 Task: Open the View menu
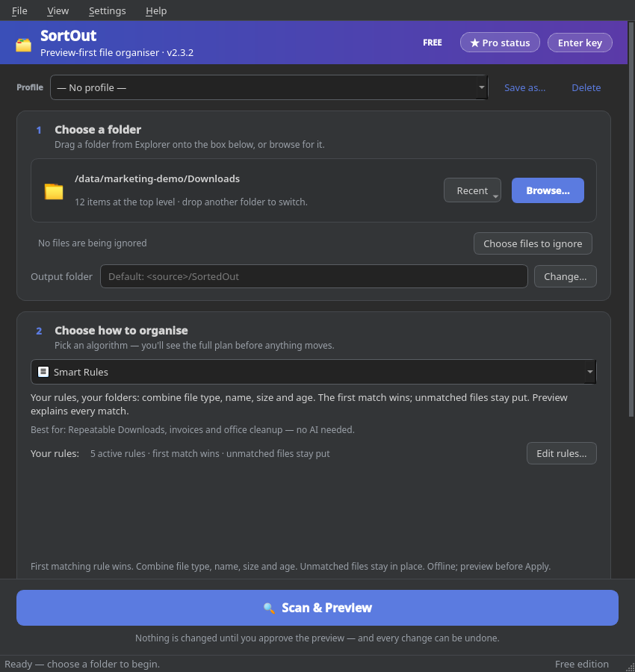[x=58, y=10]
